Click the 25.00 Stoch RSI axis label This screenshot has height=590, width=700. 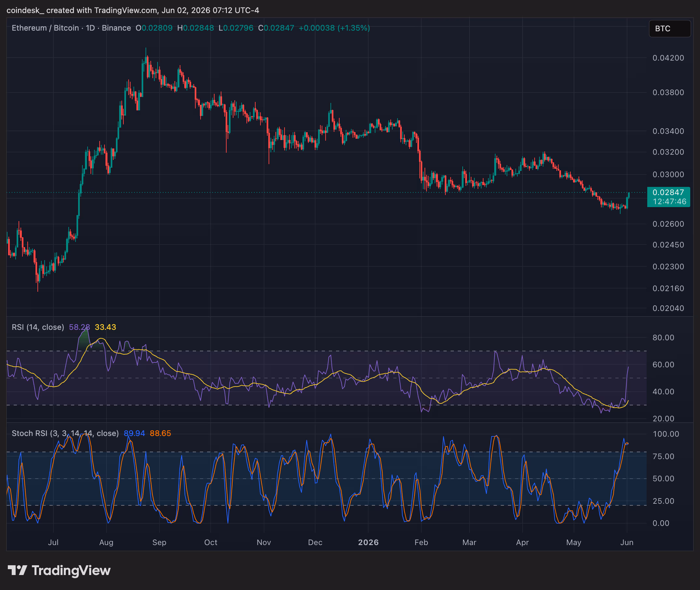pos(663,501)
